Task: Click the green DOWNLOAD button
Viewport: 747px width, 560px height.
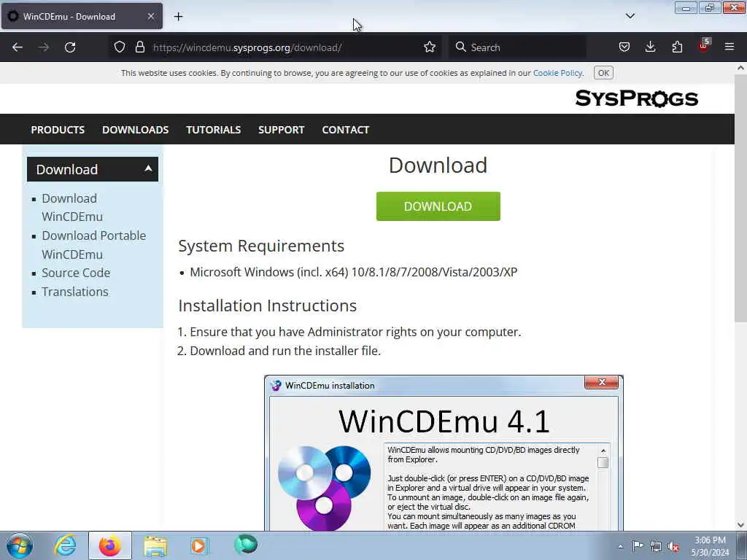Action: [x=438, y=206]
